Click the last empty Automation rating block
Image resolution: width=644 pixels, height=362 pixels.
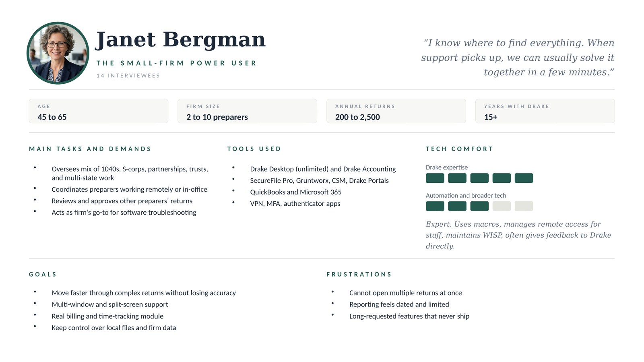click(x=524, y=206)
